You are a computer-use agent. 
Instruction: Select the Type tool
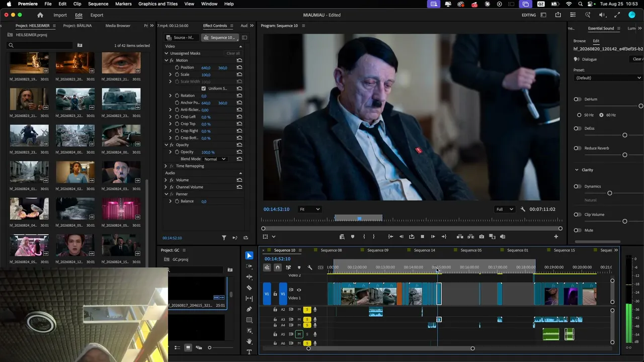click(249, 352)
